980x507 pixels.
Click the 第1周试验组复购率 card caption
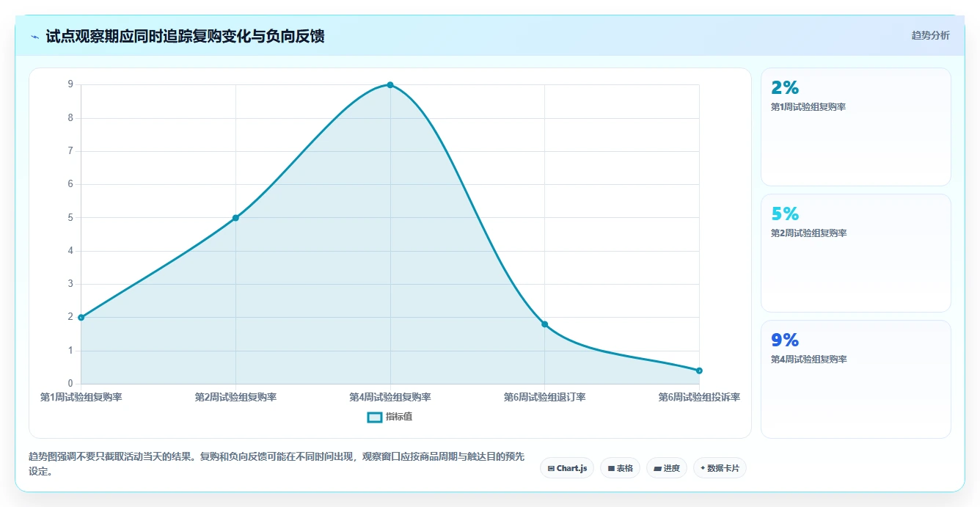808,107
